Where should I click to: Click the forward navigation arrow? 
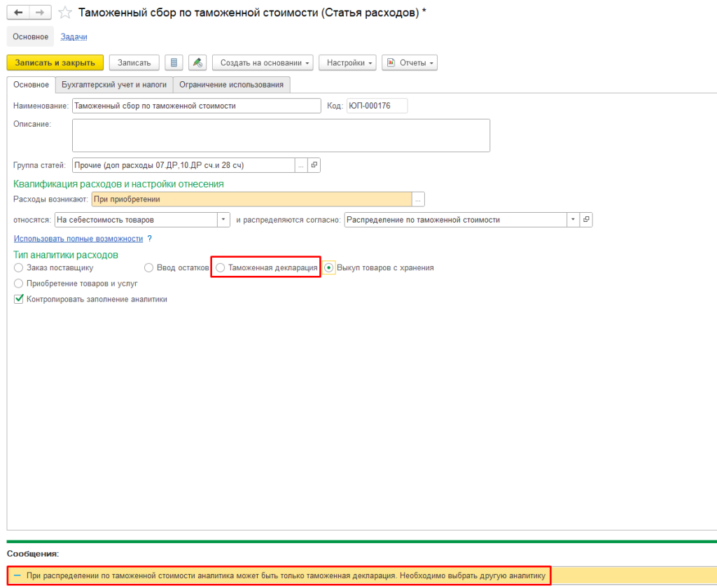pos(39,13)
